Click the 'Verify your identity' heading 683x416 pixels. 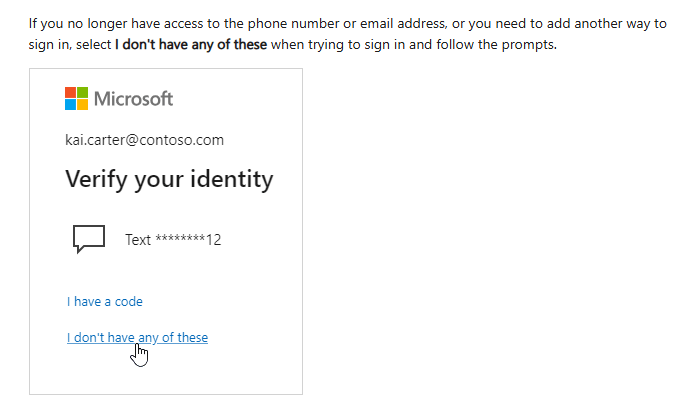pos(168,180)
